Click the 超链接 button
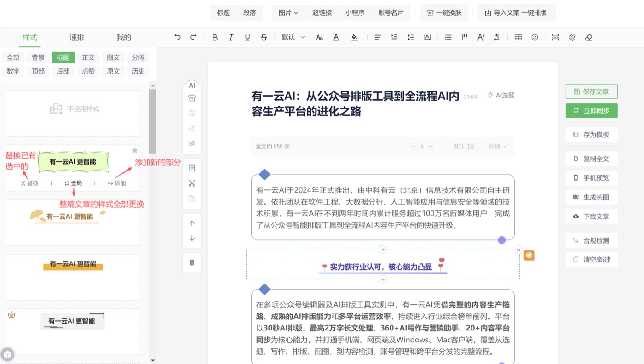This screenshot has width=644, height=364. [x=322, y=13]
